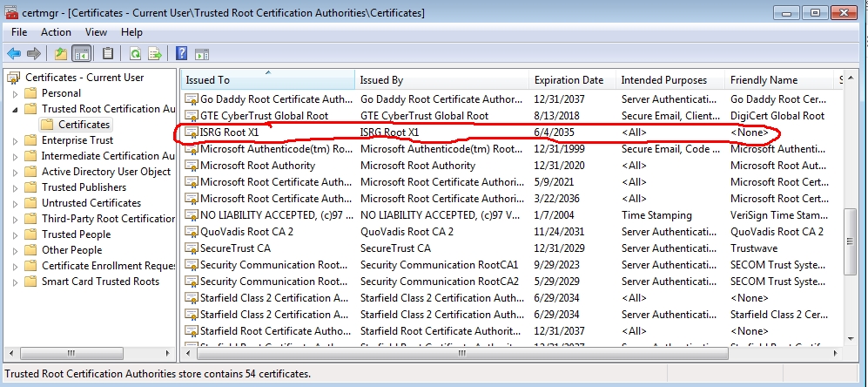Click the '6/4/2035' expiration date
Viewport: 868px width, 387px height.
point(554,133)
